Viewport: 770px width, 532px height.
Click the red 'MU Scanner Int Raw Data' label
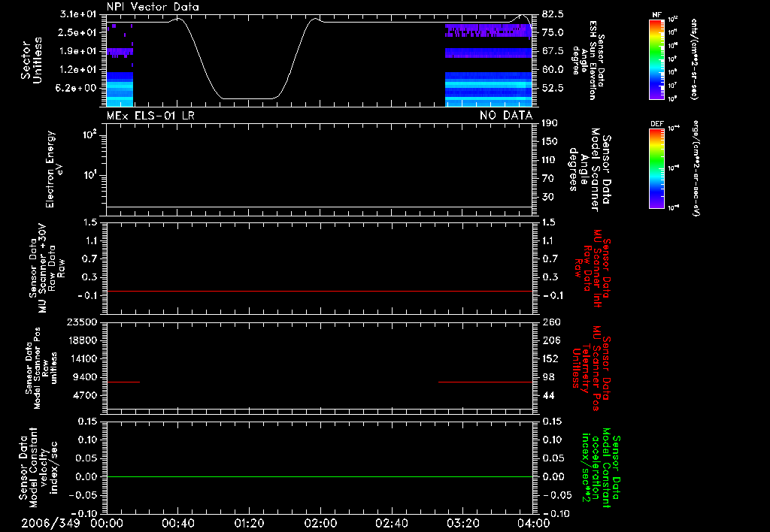[x=592, y=268]
